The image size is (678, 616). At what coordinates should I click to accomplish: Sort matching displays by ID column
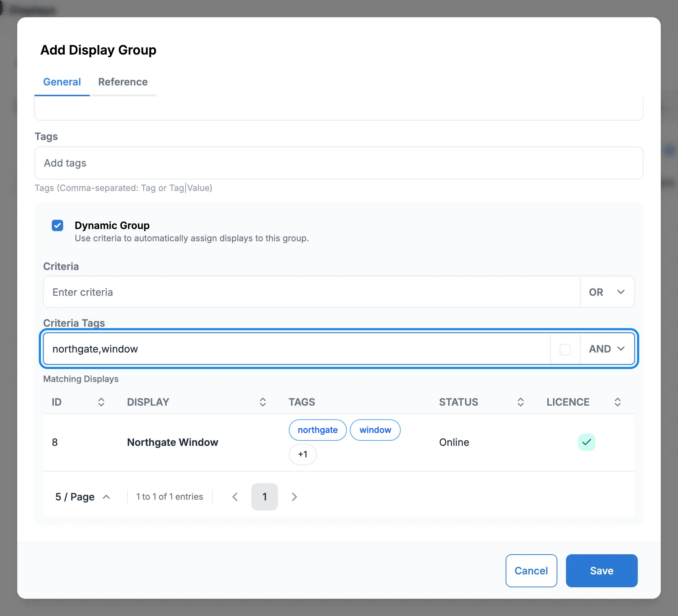(101, 402)
